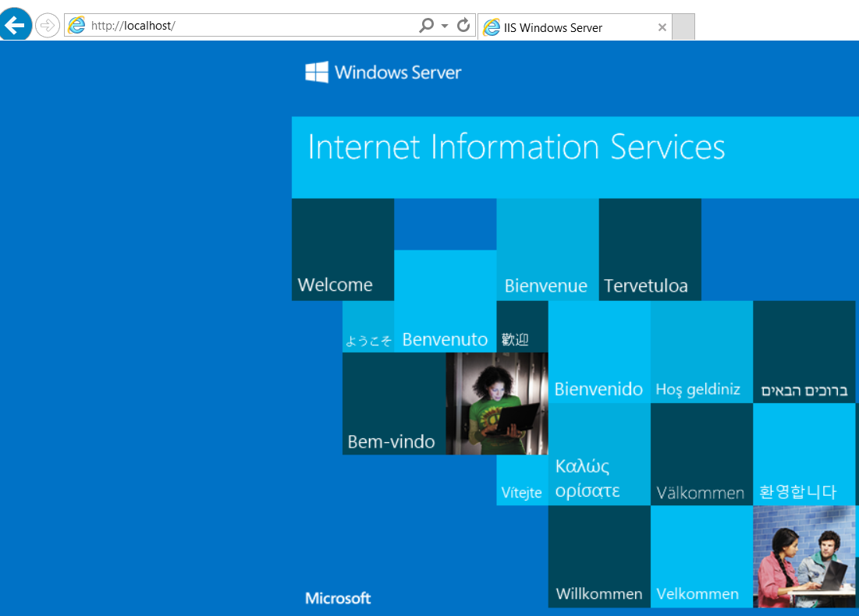Click the Korean 환영합니다 tile

[x=804, y=455]
